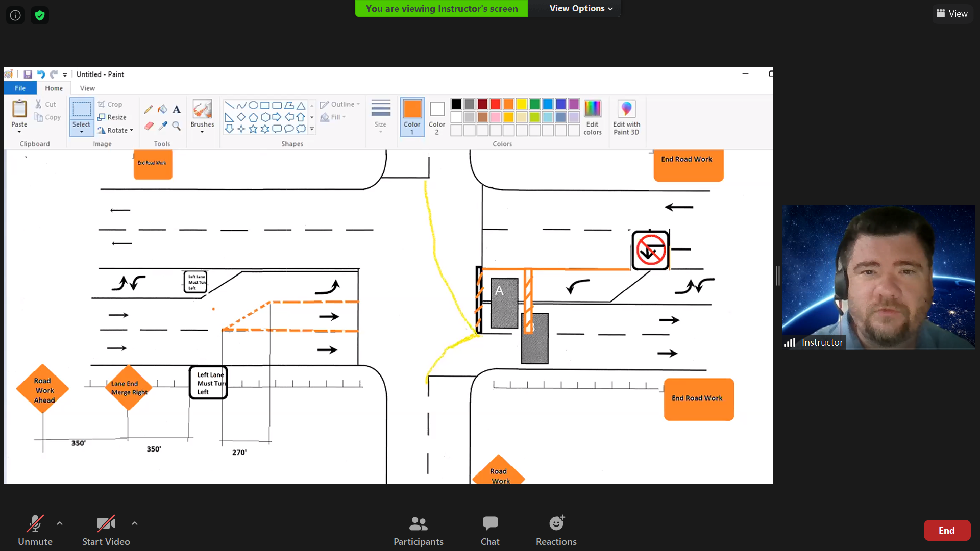Open the File menu in Paint
The width and height of the screenshot is (980, 551).
point(20,88)
